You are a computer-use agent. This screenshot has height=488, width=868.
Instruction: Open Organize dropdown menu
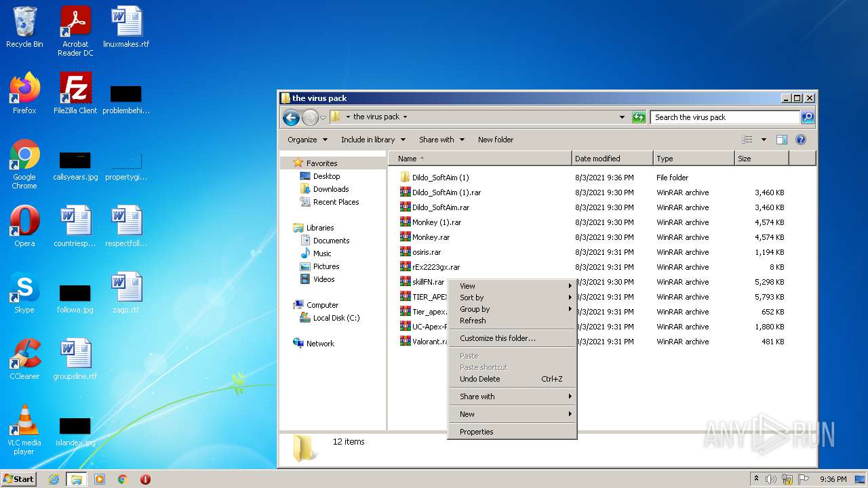(307, 140)
